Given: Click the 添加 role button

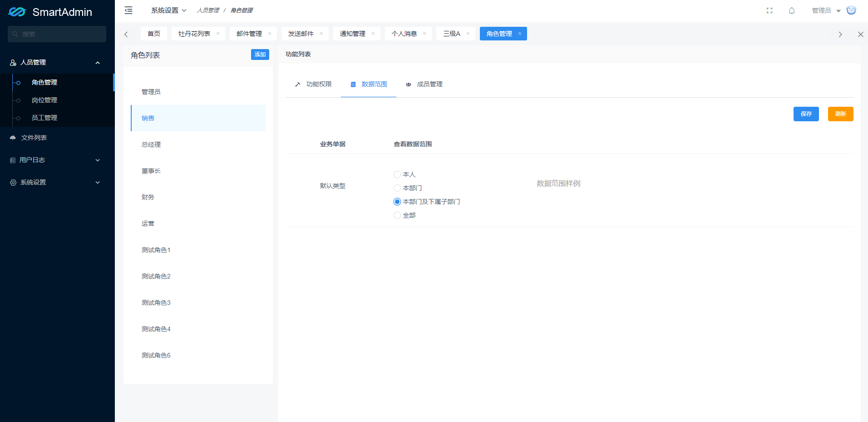Looking at the screenshot, I should coord(260,55).
